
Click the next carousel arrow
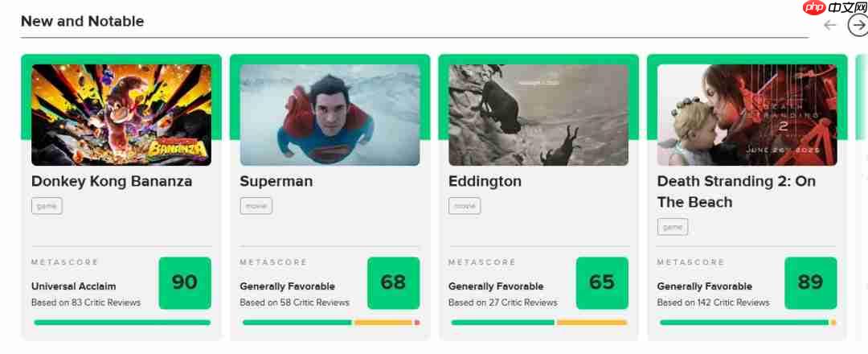tap(858, 25)
